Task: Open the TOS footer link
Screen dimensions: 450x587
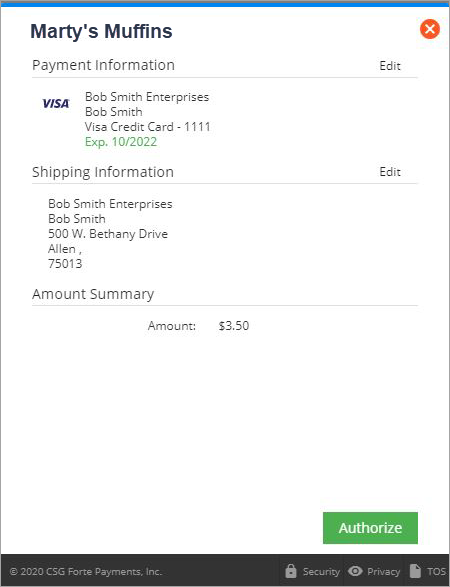Action: pos(436,572)
